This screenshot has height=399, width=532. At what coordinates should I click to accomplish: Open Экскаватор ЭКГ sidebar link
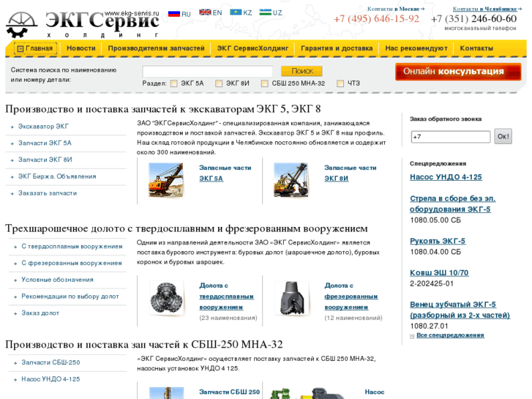[x=43, y=127]
